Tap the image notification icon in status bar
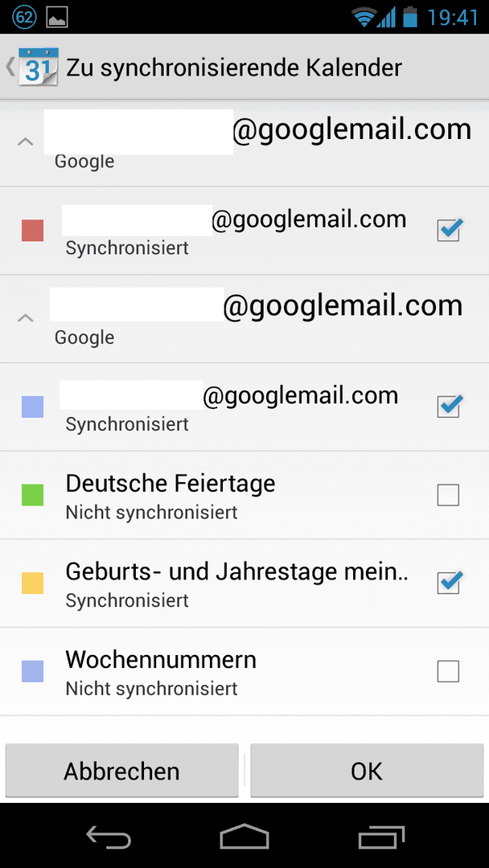489x868 pixels. (57, 17)
